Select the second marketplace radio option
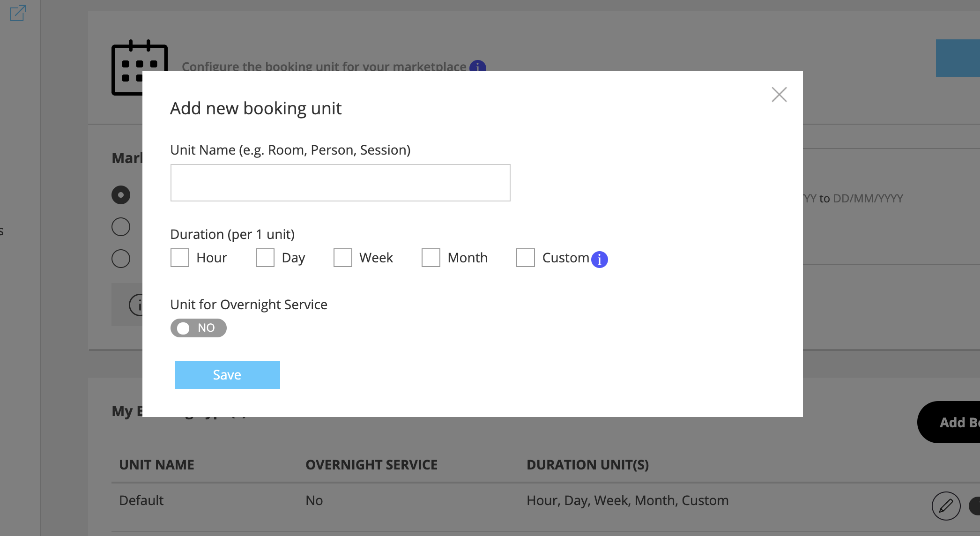 coord(121,227)
